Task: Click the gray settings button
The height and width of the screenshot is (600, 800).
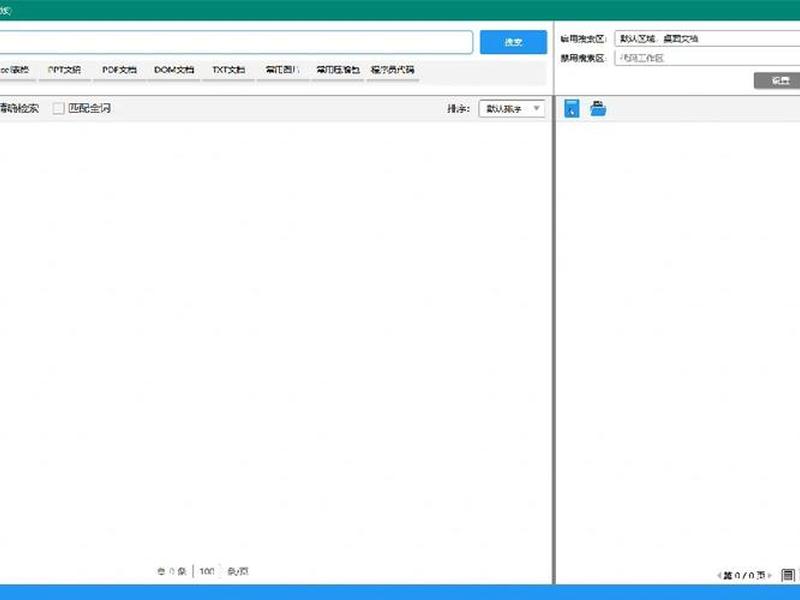Action: point(777,81)
